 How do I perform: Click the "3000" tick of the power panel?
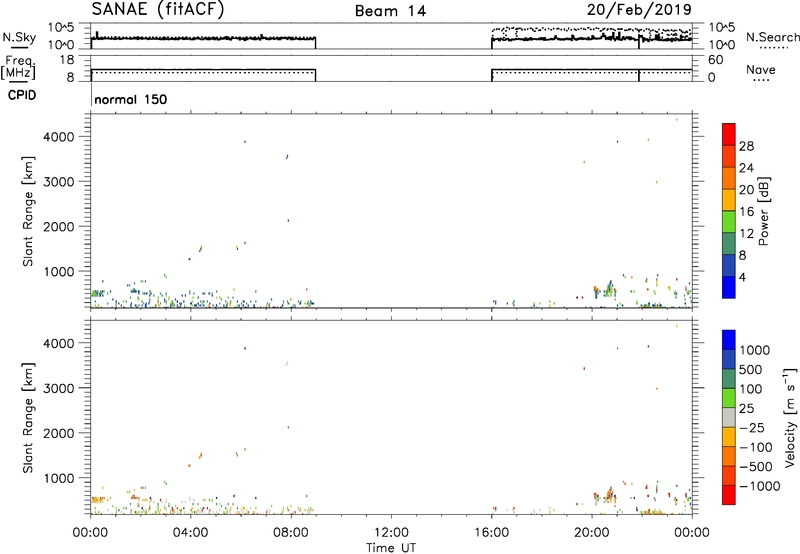59,182
